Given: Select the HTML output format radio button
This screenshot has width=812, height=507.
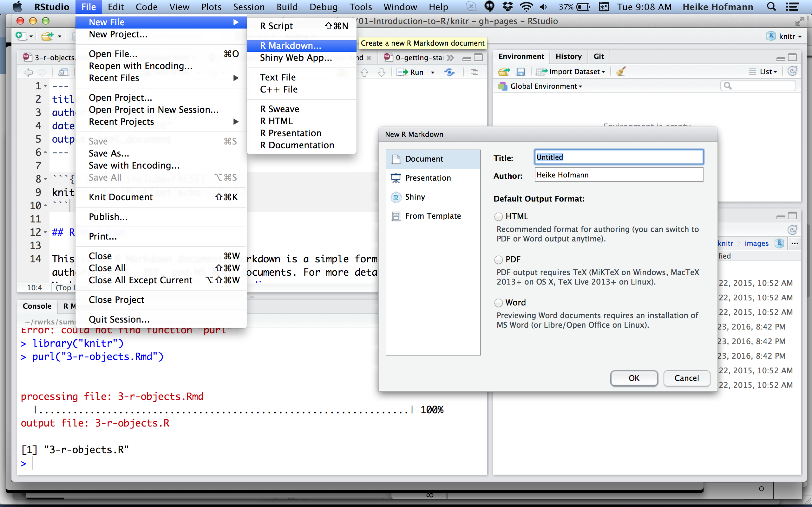Looking at the screenshot, I should click(x=499, y=217).
